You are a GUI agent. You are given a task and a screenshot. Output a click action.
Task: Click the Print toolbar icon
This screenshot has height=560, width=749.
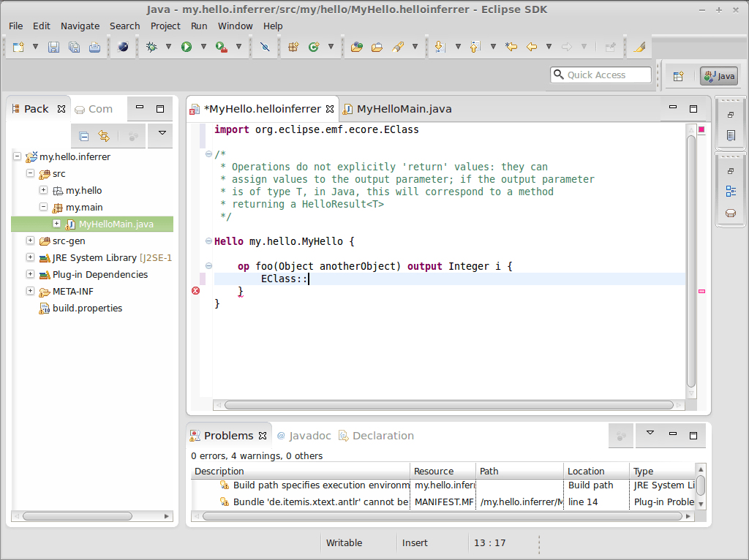point(94,47)
